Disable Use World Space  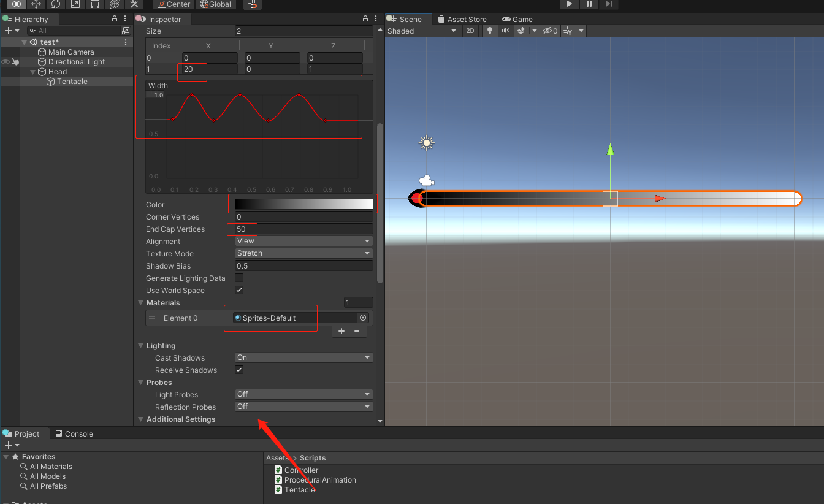[238, 290]
